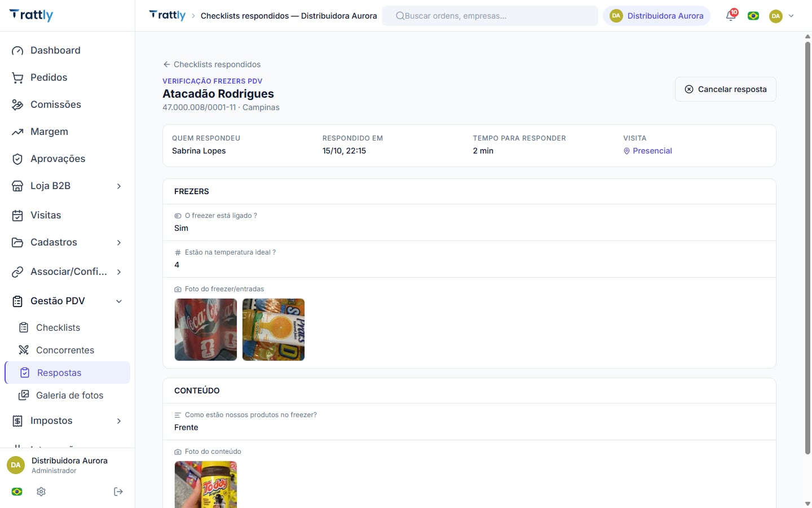
Task: Open Respostas in the sidebar
Action: tap(68, 373)
